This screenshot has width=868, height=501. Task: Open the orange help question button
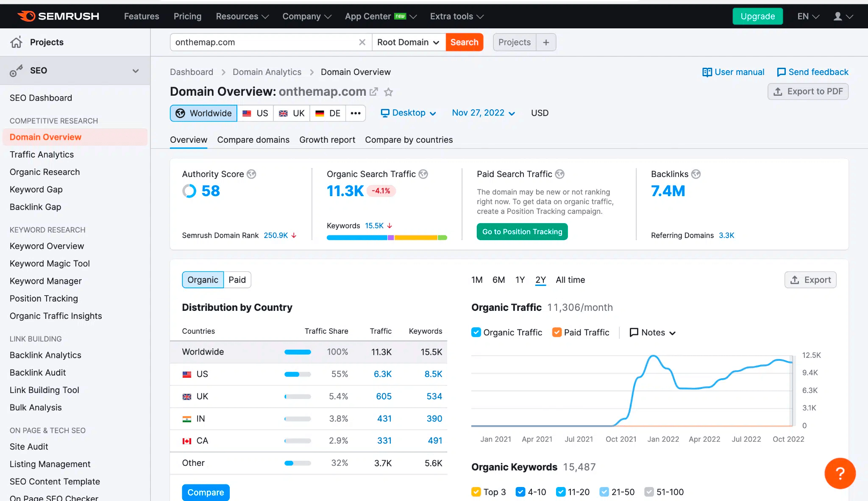tap(840, 473)
